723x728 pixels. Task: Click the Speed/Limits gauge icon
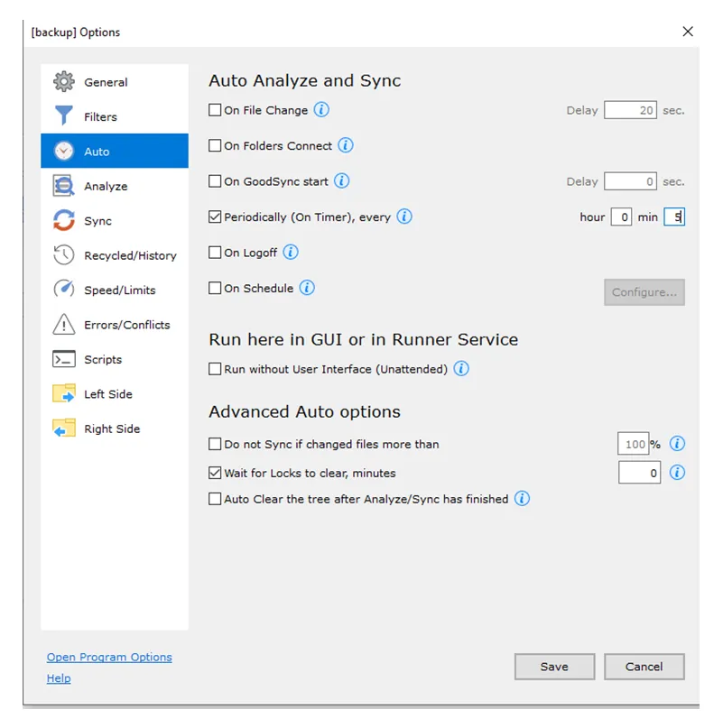[64, 290]
